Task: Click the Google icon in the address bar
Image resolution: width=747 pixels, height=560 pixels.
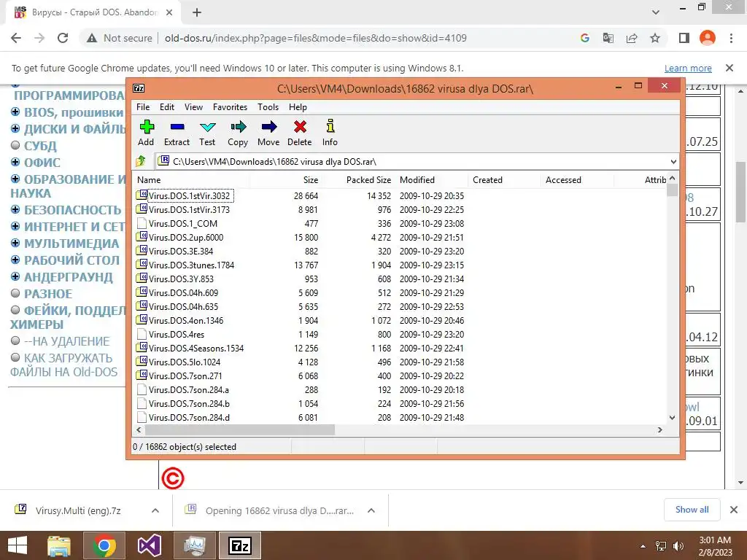Action: 585,38
